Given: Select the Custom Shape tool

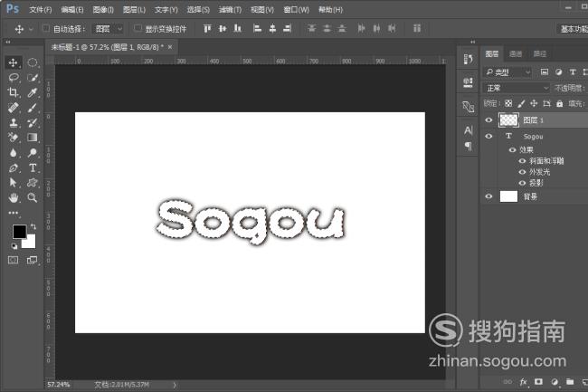Looking at the screenshot, I should point(33,183).
